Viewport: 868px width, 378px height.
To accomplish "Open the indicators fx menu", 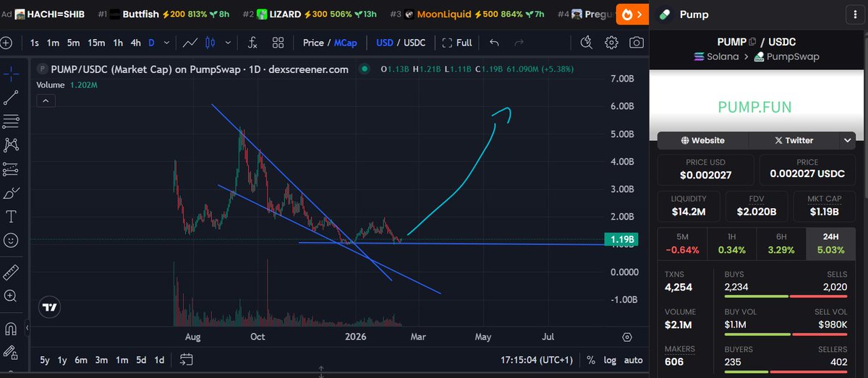I will [x=252, y=43].
